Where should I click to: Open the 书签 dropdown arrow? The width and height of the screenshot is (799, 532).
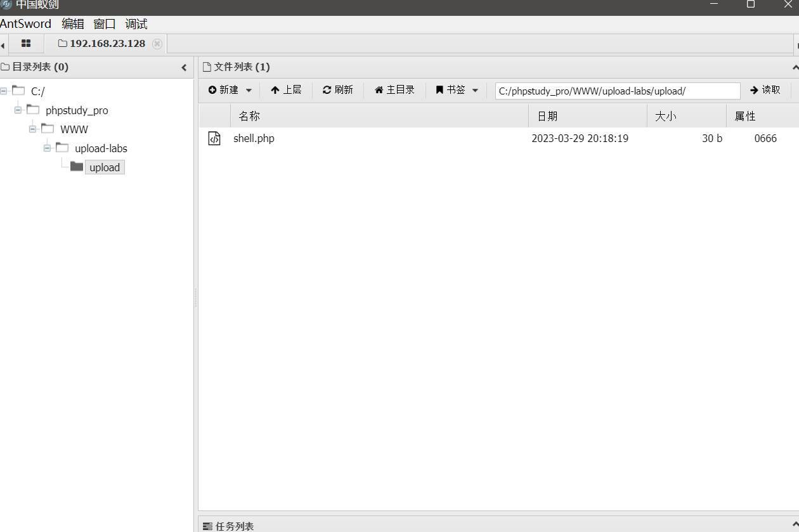point(475,89)
